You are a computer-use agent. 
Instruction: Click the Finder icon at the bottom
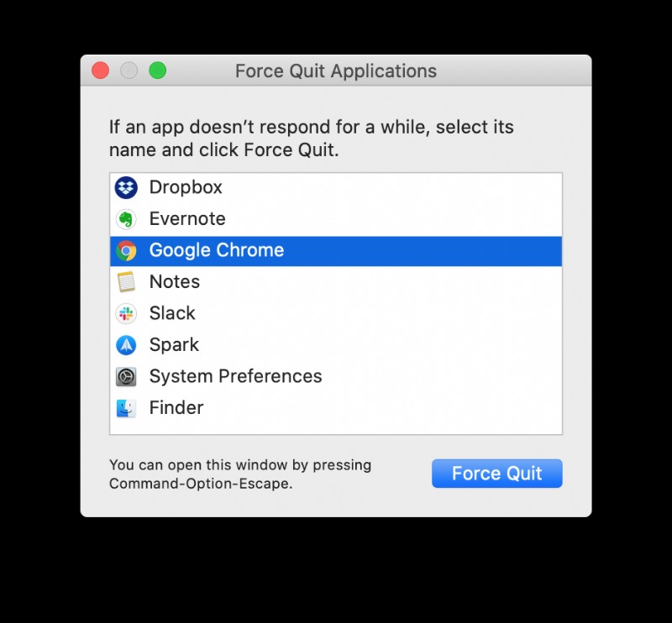127,407
